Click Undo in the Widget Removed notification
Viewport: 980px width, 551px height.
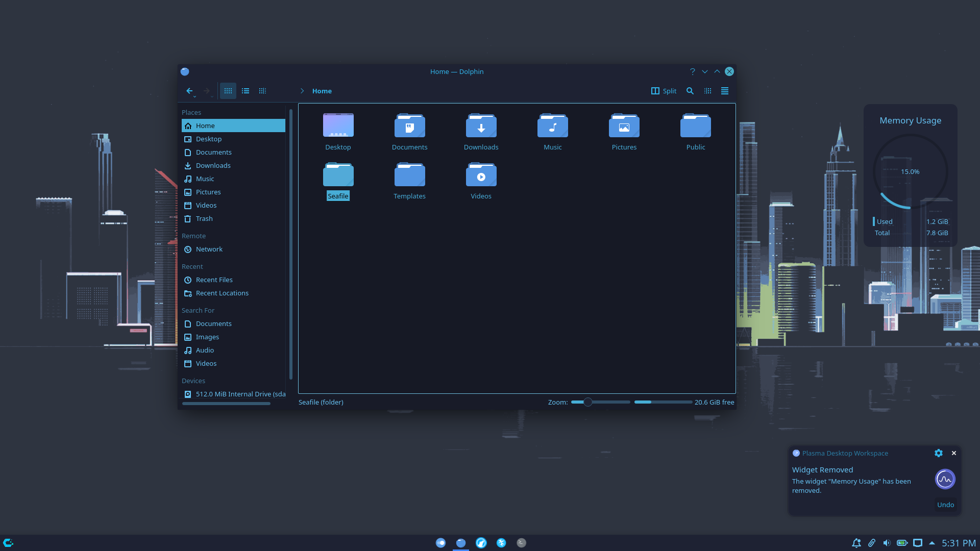click(945, 505)
